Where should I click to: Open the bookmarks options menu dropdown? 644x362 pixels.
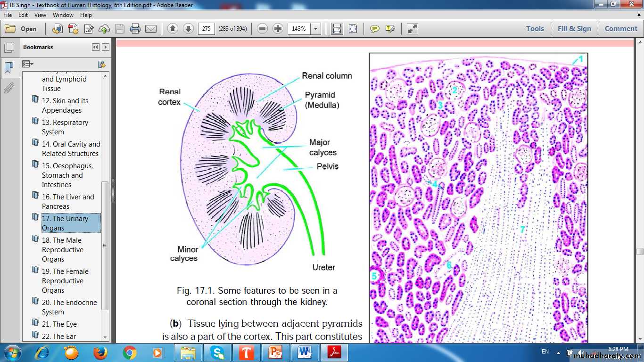[28, 64]
